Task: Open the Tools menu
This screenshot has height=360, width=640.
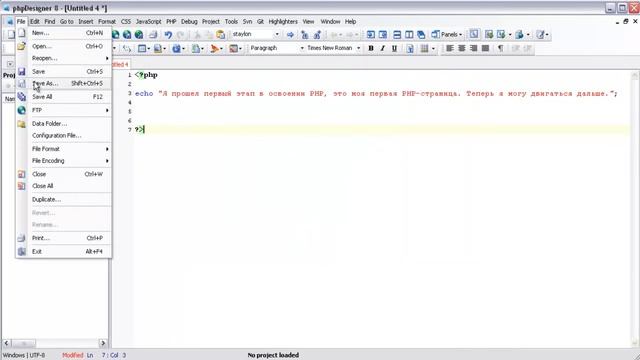Action: [x=231, y=22]
